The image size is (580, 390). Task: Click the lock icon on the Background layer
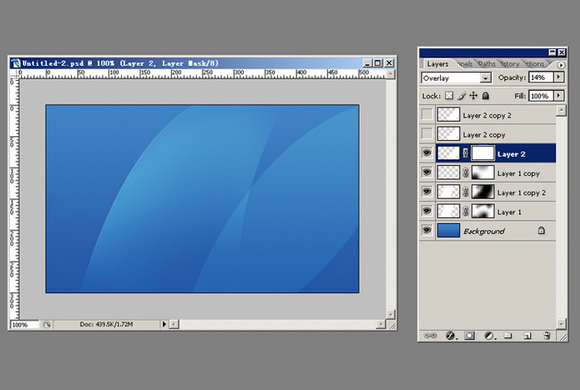[x=541, y=231]
